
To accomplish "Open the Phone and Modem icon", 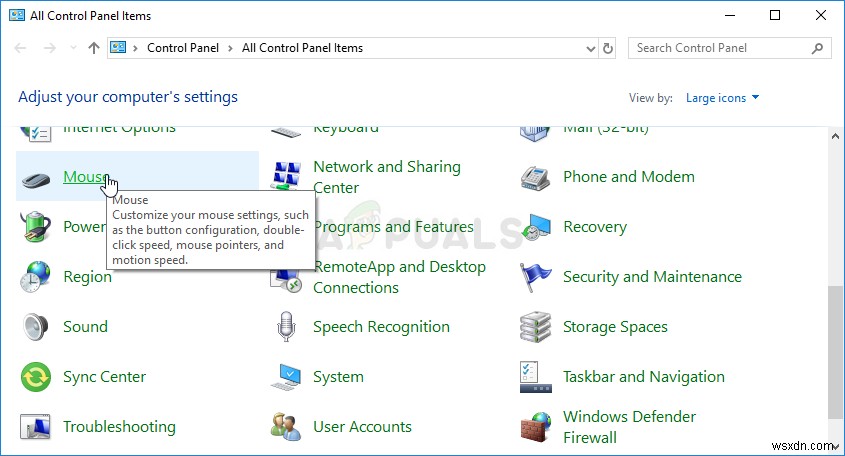I will [537, 178].
